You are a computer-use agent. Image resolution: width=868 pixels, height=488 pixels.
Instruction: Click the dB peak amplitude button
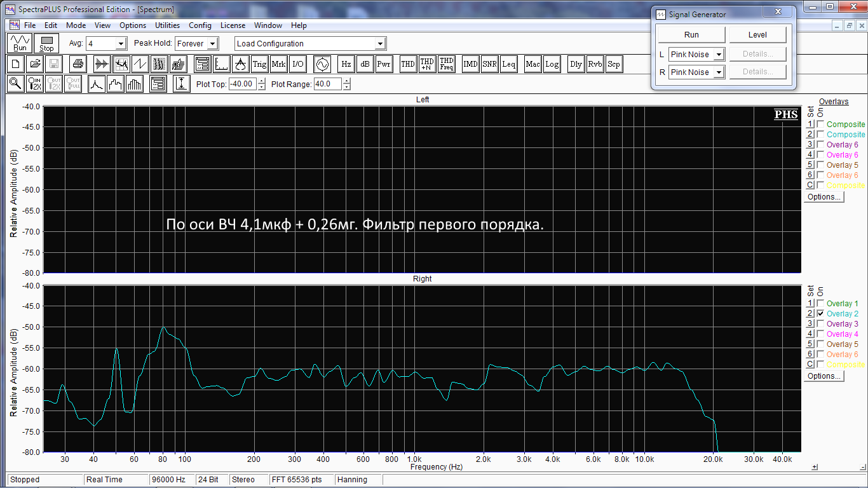(x=365, y=64)
